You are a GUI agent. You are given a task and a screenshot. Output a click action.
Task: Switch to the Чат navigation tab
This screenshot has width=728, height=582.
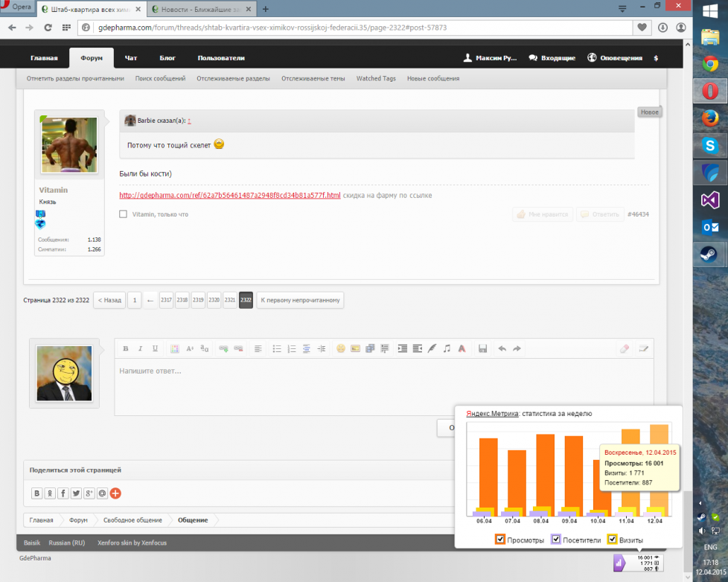point(131,58)
